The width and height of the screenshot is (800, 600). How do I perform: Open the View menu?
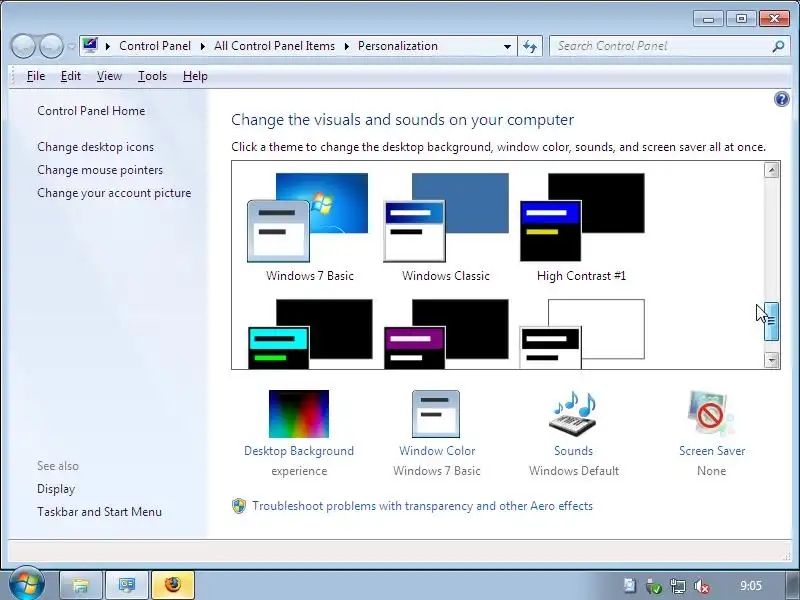pos(109,76)
